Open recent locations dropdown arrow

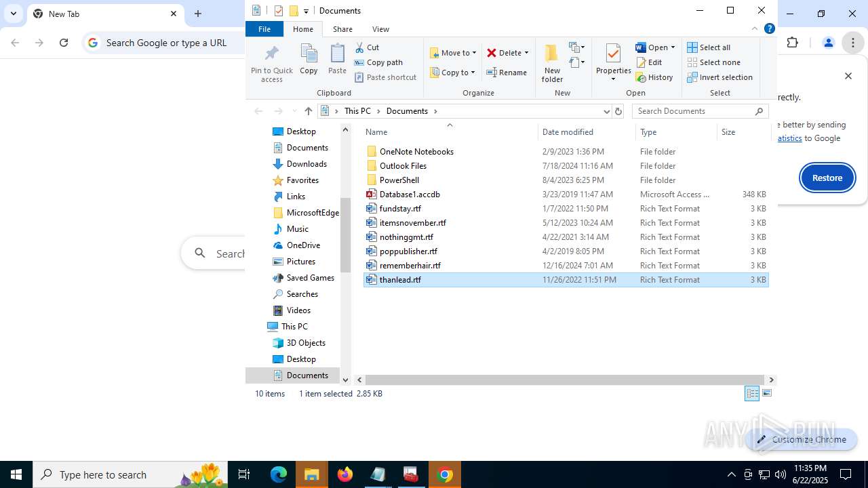[x=294, y=111]
